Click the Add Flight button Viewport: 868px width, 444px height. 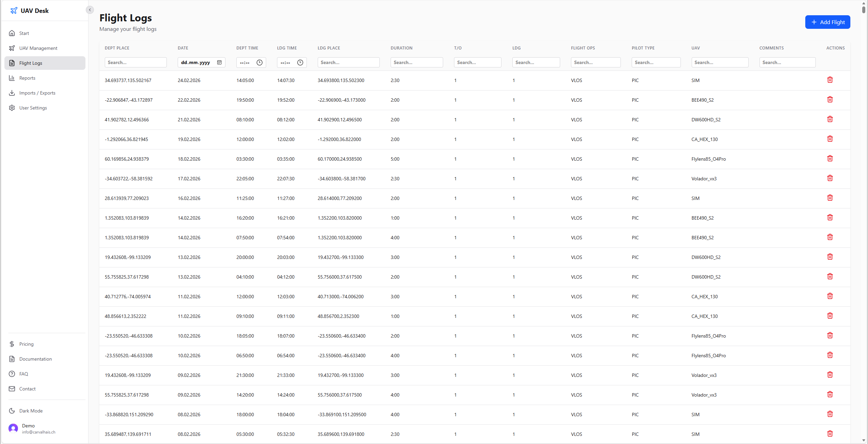828,22
